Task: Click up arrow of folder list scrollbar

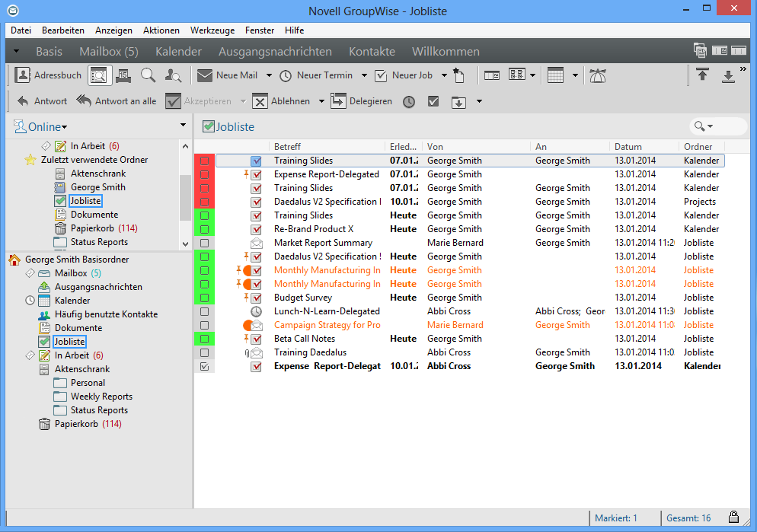Action: (185, 146)
